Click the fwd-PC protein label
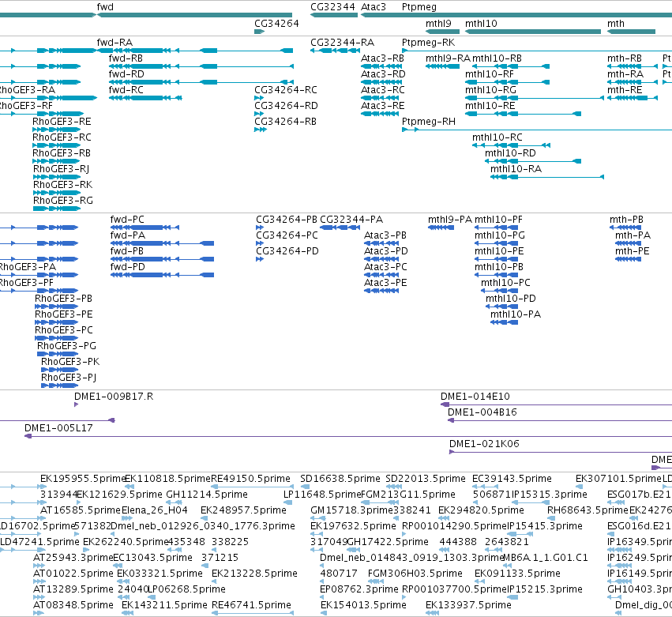Screen dimensions: 672x617 coord(127,220)
